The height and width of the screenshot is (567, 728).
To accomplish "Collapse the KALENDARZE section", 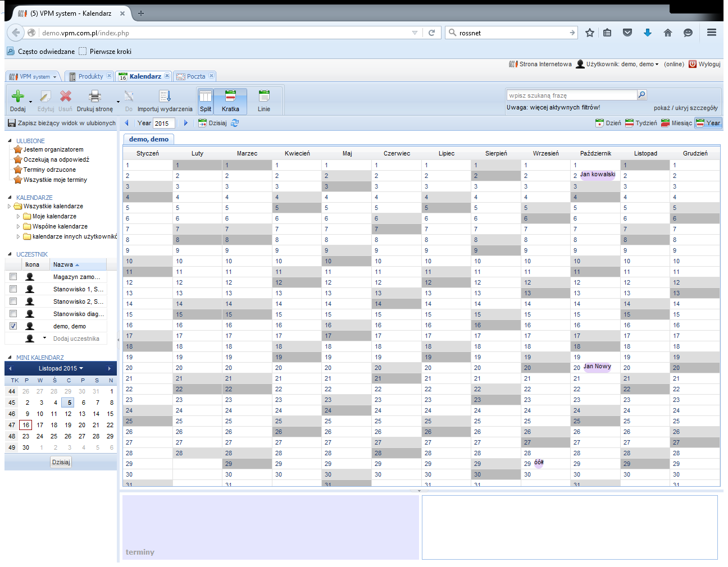I will [x=10, y=198].
